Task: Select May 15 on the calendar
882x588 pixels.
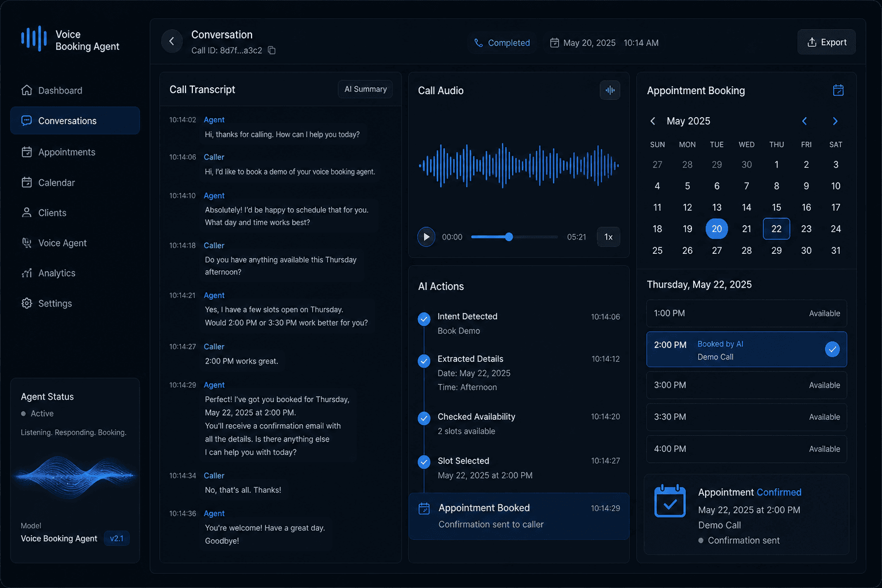Action: (776, 207)
